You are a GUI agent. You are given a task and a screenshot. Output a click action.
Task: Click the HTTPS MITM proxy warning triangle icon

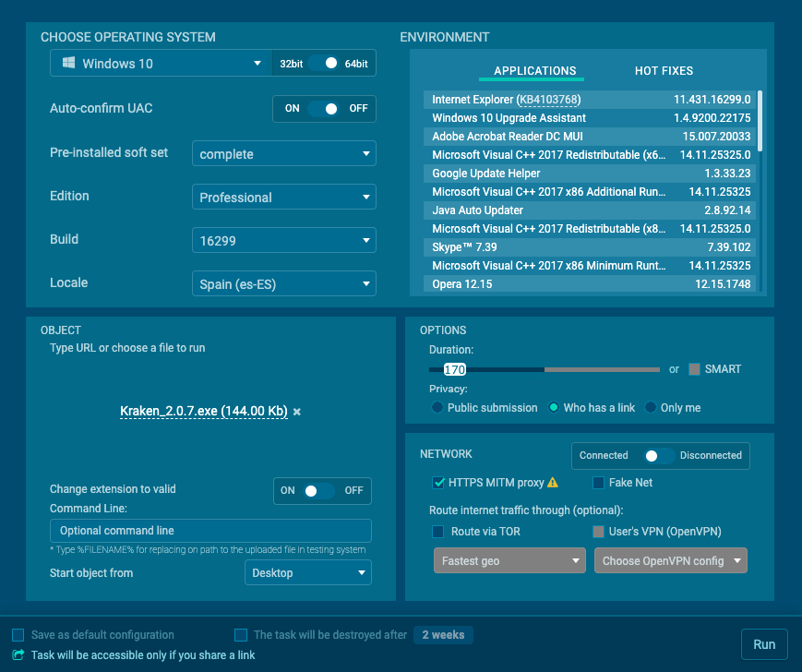(x=553, y=482)
